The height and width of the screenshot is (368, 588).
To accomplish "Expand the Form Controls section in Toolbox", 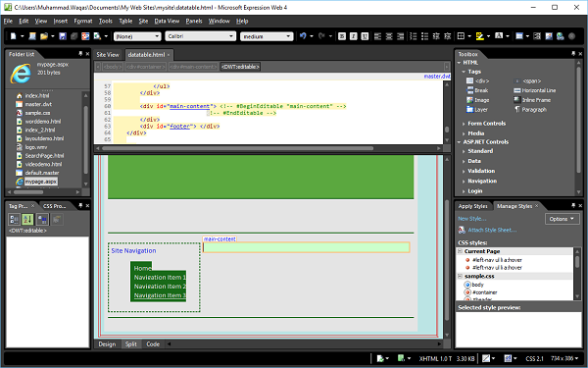I will pos(486,124).
